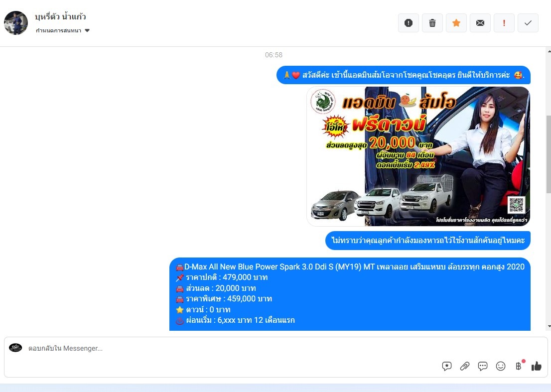Send a thumbs-up like
The height and width of the screenshot is (392, 551).
(x=536, y=367)
